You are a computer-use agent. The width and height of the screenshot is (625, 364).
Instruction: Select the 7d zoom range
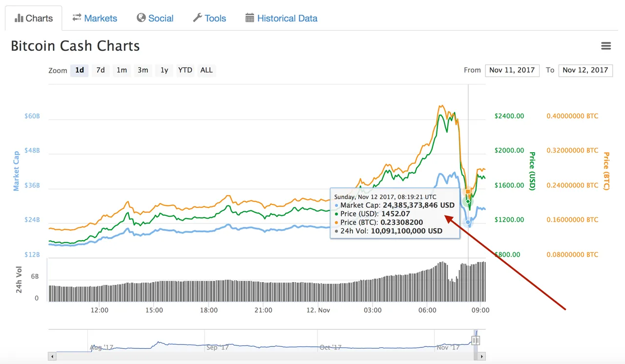[101, 70]
